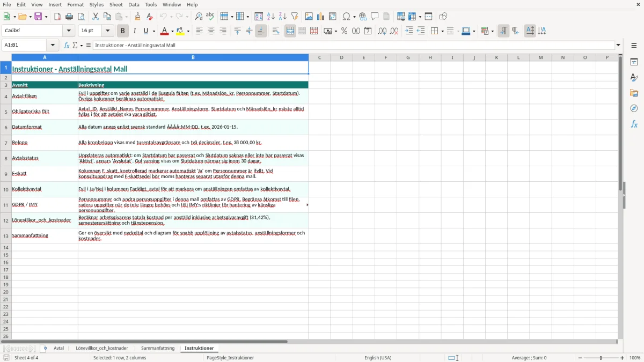This screenshot has height=362, width=644.
Task: Expand the Name Box dropdown
Action: (53, 45)
